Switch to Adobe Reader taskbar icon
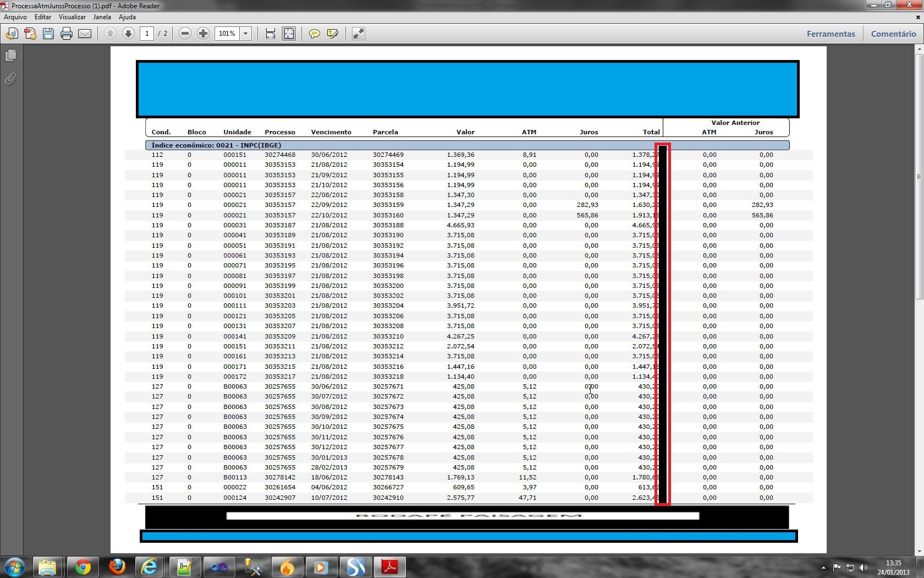The height and width of the screenshot is (578, 924). [389, 567]
